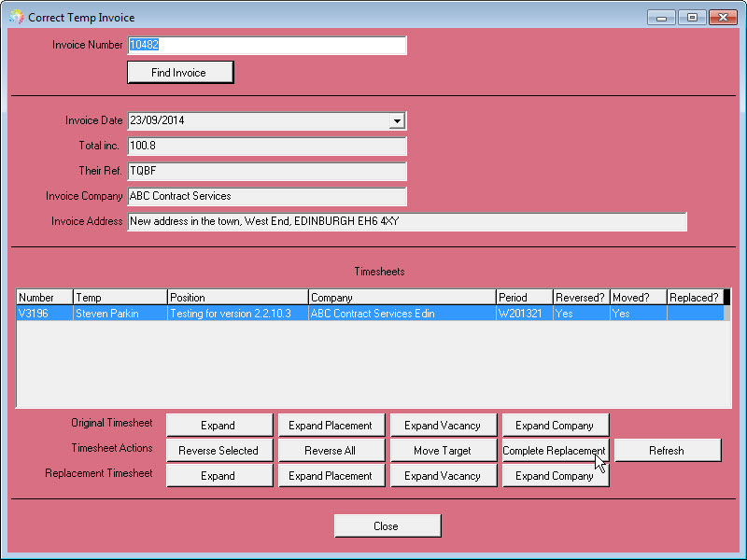Image resolution: width=747 pixels, height=560 pixels.
Task: Click the period W201321 cell
Action: (x=525, y=314)
